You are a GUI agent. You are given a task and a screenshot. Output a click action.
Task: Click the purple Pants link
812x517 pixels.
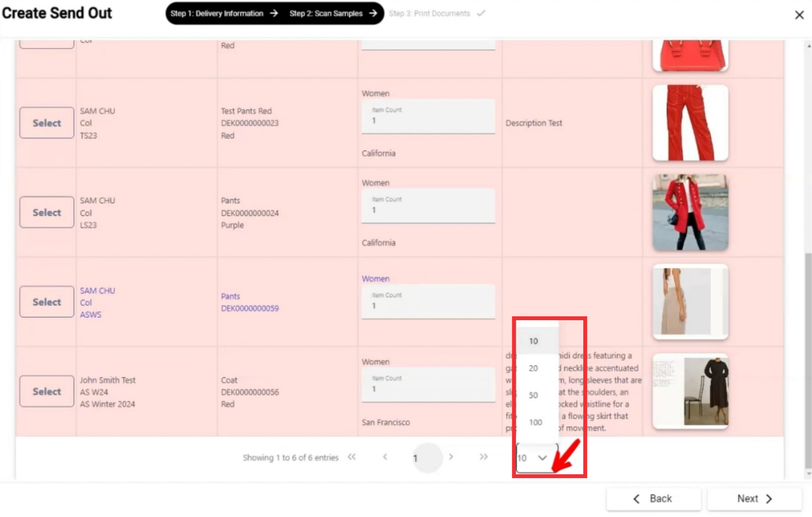[230, 296]
